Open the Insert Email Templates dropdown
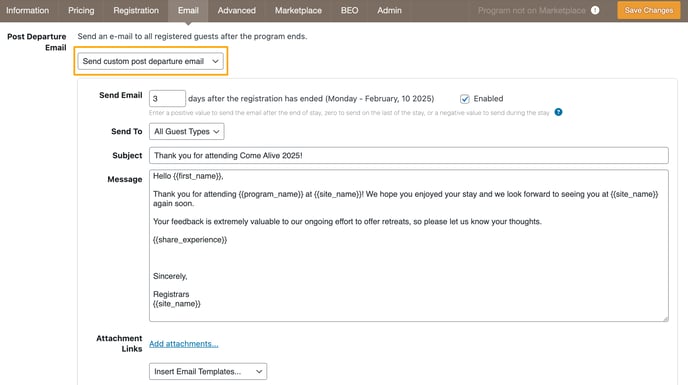 [208, 371]
